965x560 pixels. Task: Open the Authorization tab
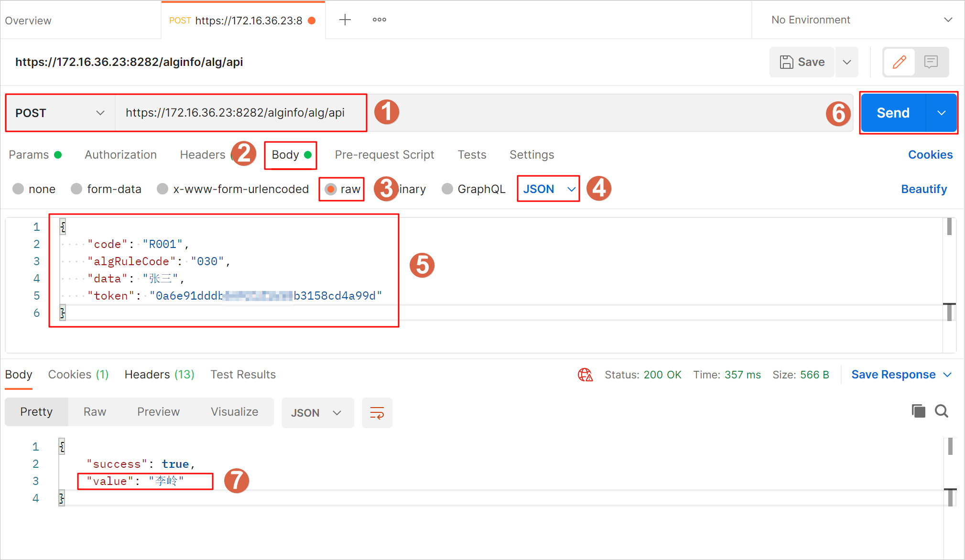click(x=121, y=155)
